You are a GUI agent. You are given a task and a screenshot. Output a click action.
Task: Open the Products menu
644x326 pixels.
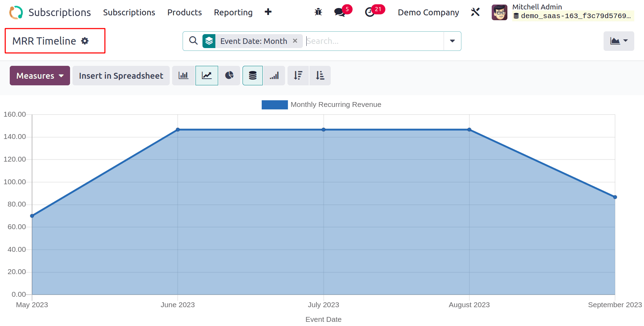(x=184, y=13)
